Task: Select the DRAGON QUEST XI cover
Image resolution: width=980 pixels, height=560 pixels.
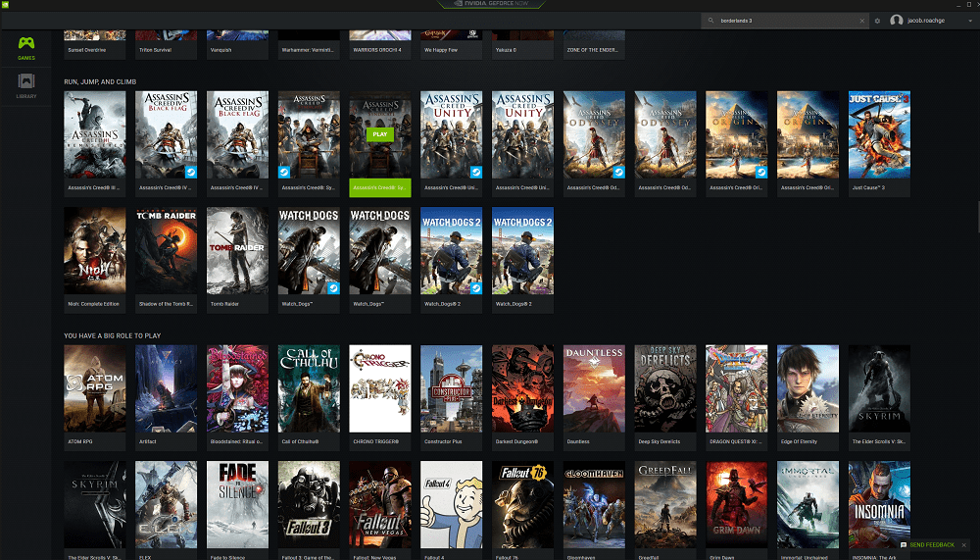Action: 736,388
